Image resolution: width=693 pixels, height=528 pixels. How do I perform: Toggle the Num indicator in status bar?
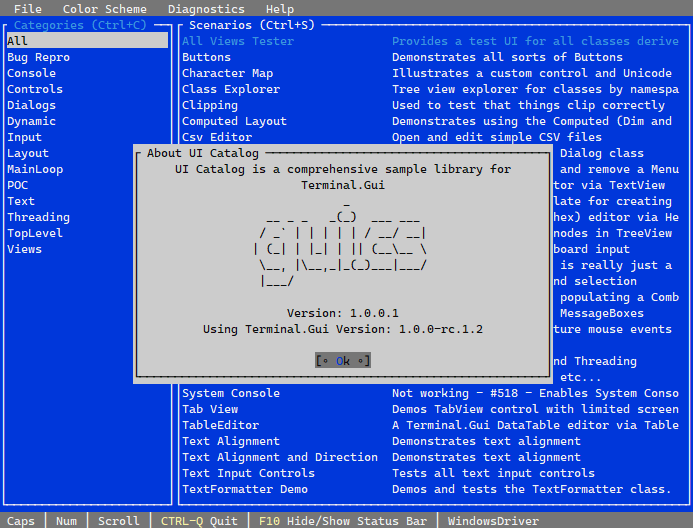coord(66,521)
